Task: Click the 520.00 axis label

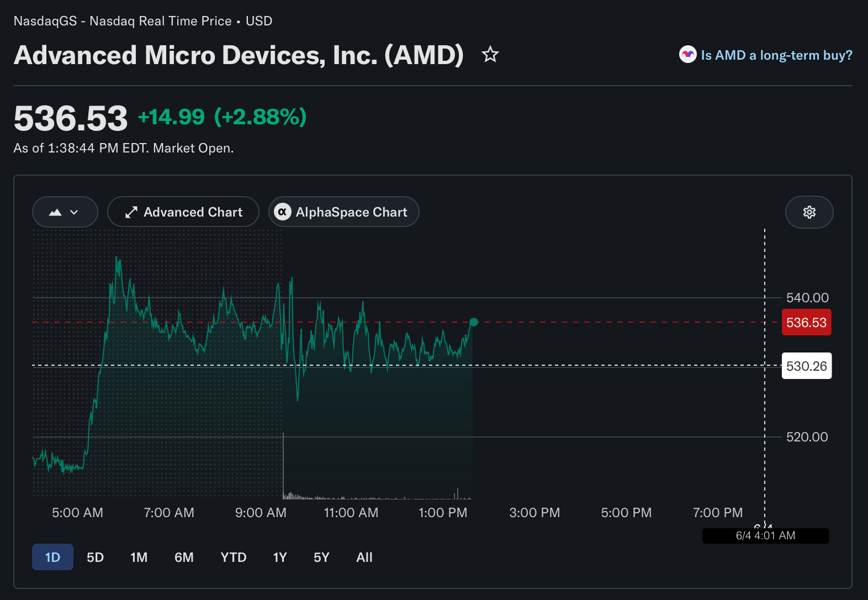Action: (x=807, y=437)
